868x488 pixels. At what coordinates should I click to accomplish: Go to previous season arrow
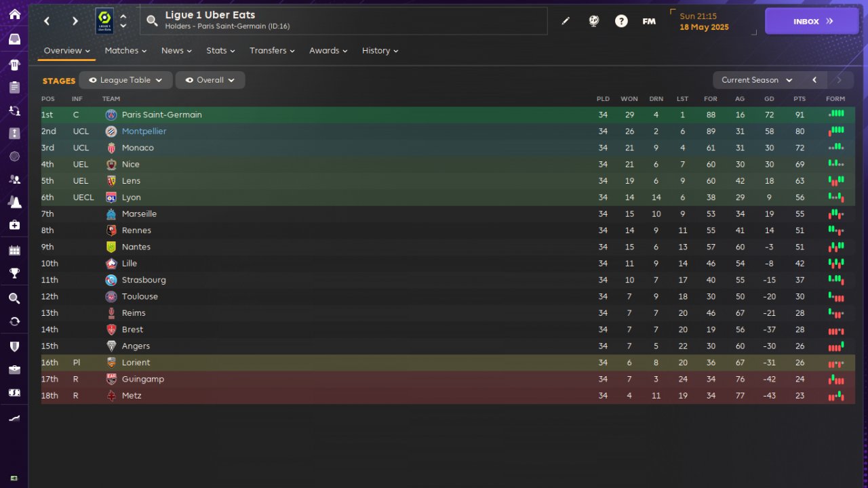(814, 80)
